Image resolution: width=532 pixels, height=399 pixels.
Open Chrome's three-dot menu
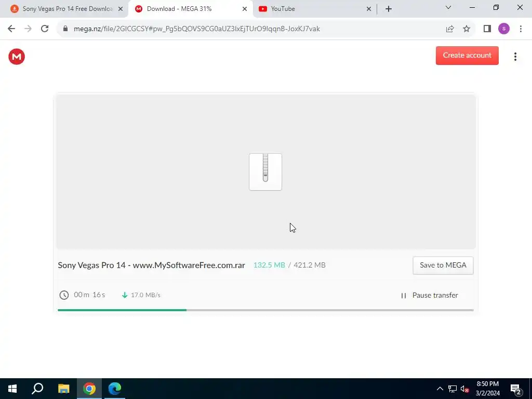[x=521, y=29]
